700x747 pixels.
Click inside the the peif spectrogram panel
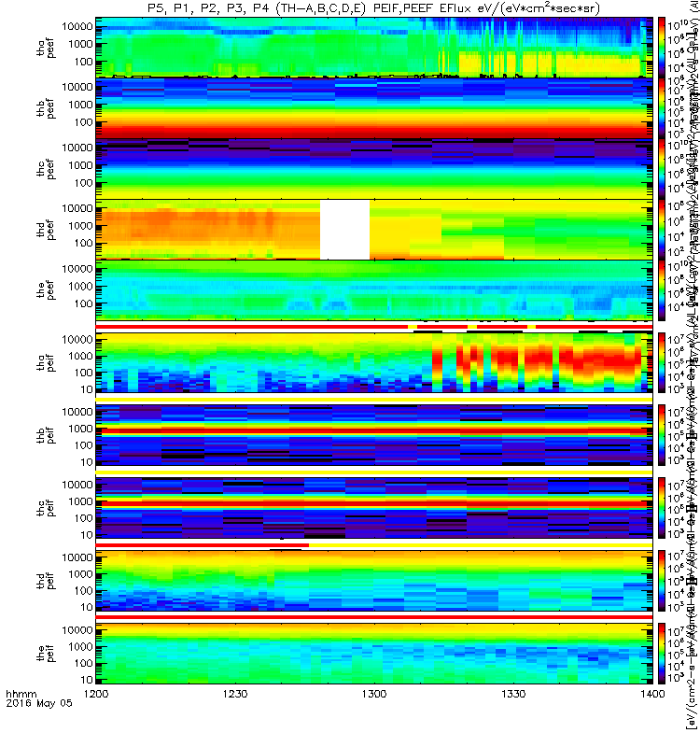[x=374, y=653]
